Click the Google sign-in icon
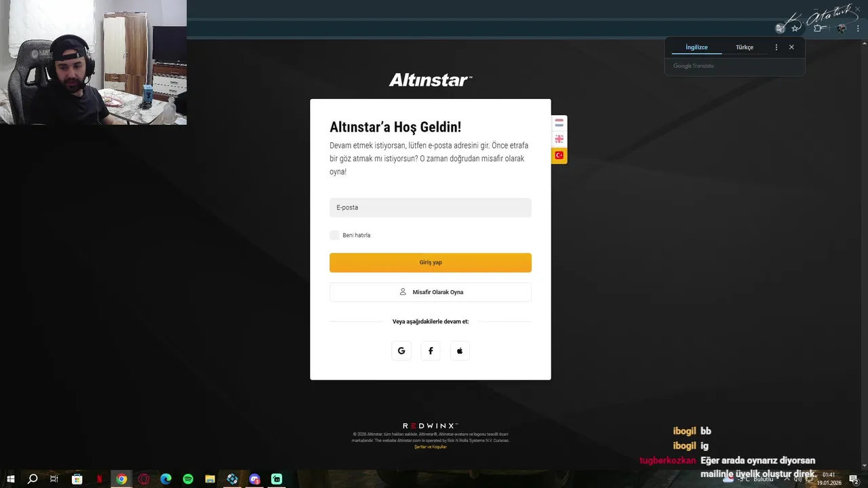 pyautogui.click(x=401, y=350)
